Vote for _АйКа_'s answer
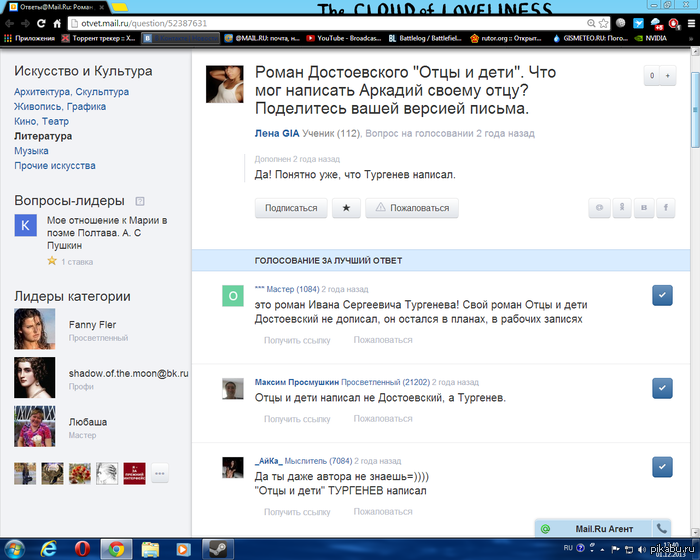Viewport: 700px width, 560px height. tap(662, 467)
